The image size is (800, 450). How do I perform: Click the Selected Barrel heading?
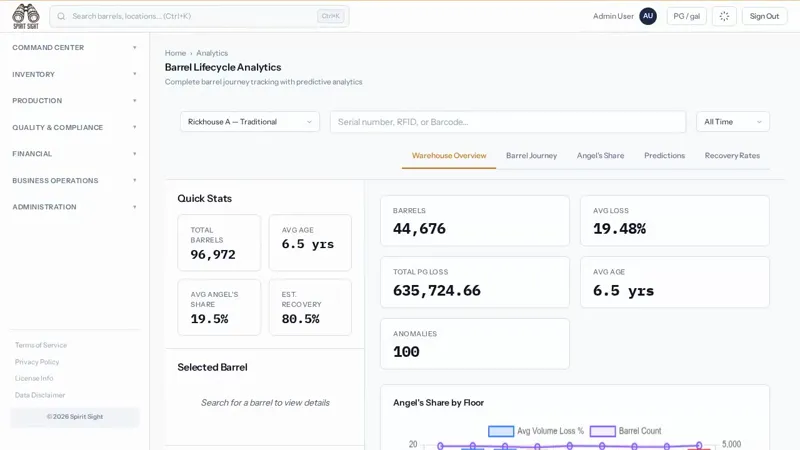tap(212, 367)
